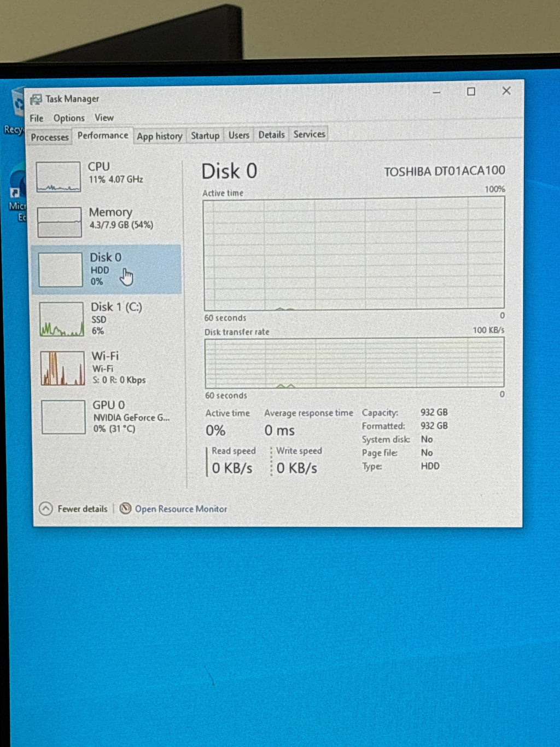Open Disk 1 (C:) SSD performance
560x747 pixels.
pos(107,319)
